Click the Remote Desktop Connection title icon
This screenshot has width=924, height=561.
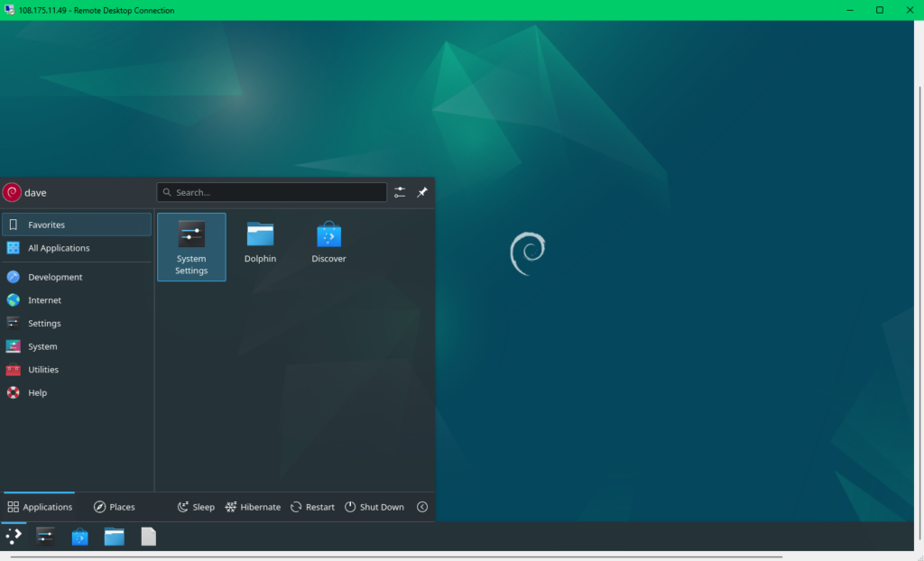click(9, 10)
